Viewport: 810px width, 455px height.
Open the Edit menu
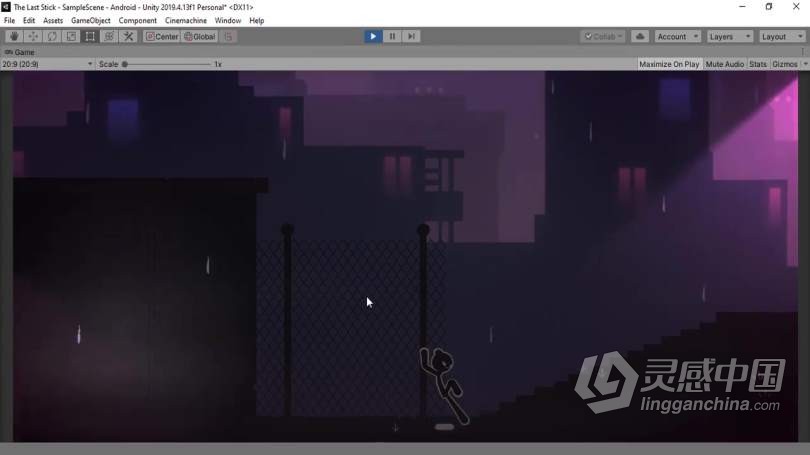click(29, 21)
